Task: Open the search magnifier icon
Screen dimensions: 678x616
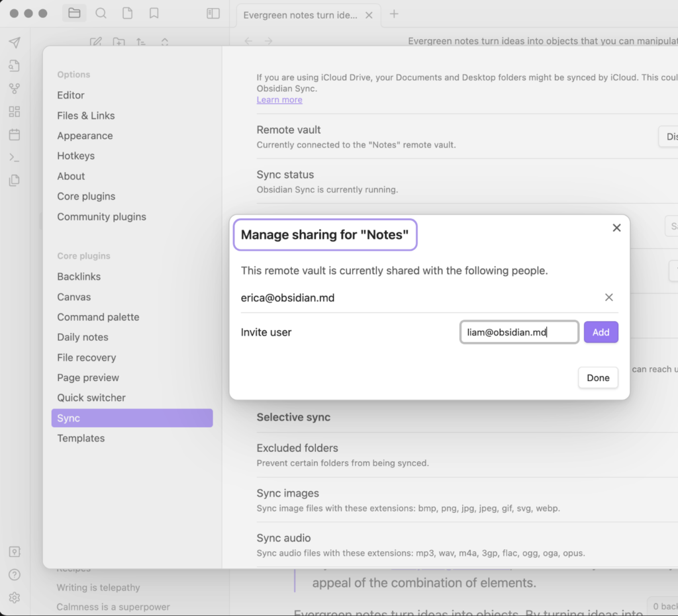Action: click(x=101, y=13)
